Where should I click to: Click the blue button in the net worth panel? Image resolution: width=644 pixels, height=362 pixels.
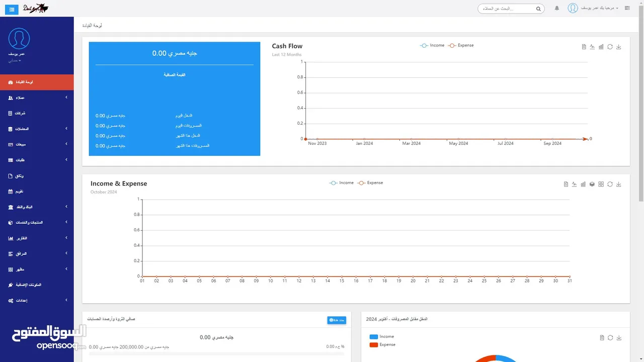pos(337,320)
